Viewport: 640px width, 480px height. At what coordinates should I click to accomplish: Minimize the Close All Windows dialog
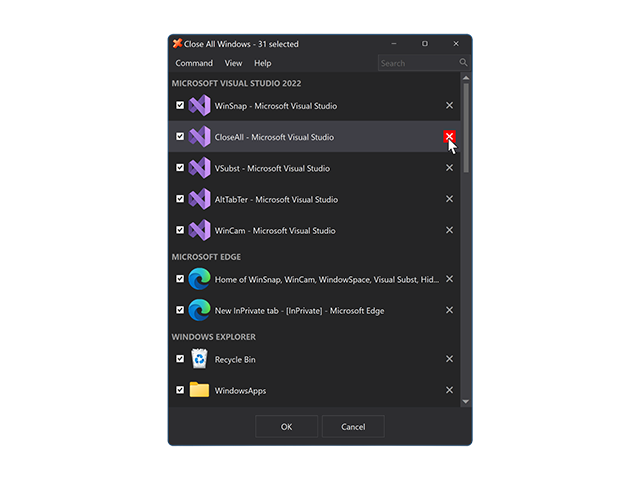tap(394, 43)
